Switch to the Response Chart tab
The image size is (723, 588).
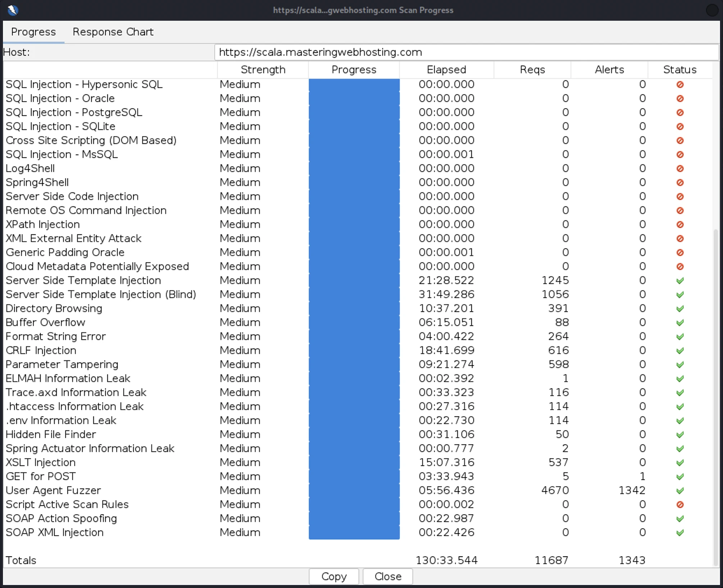pyautogui.click(x=113, y=32)
